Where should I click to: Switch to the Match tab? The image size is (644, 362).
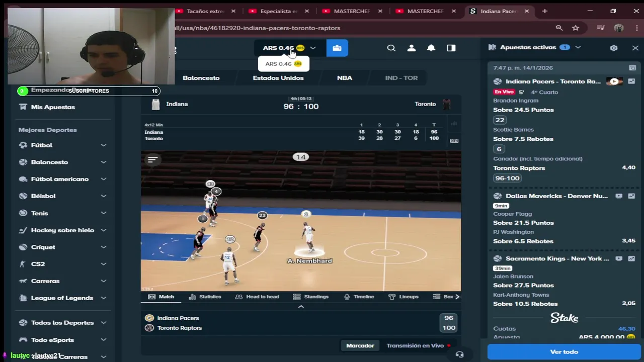tap(161, 297)
